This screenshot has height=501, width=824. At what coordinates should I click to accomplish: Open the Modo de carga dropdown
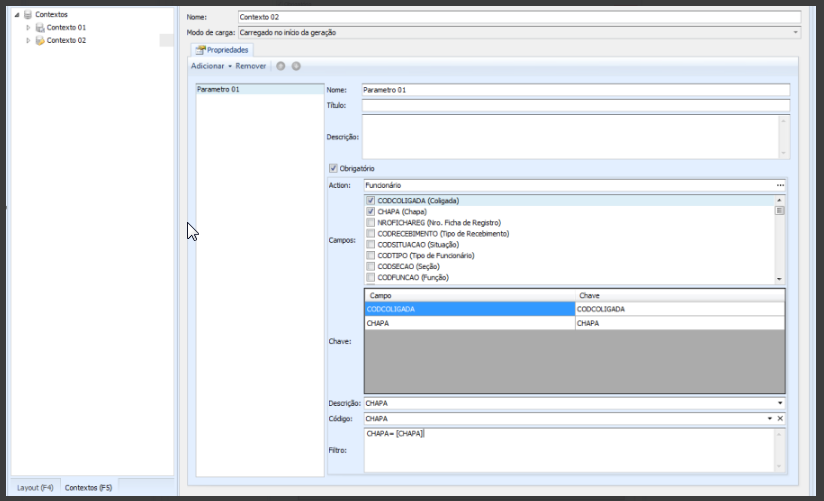click(x=795, y=33)
